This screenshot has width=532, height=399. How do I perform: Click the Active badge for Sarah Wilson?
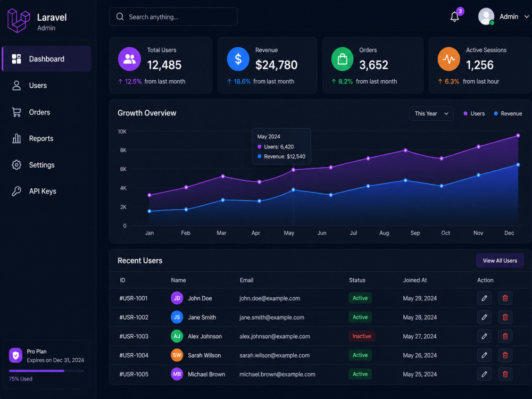(x=360, y=355)
